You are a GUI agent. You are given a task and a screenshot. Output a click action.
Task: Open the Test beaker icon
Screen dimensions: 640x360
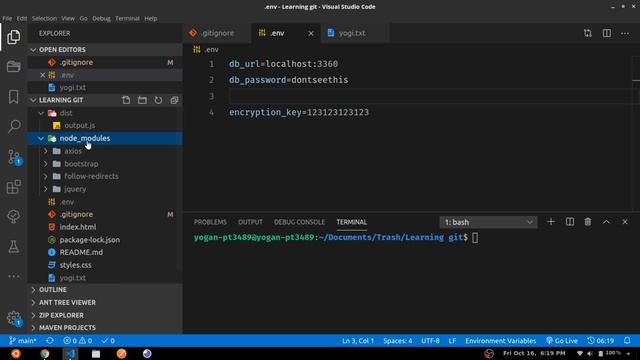[13, 247]
